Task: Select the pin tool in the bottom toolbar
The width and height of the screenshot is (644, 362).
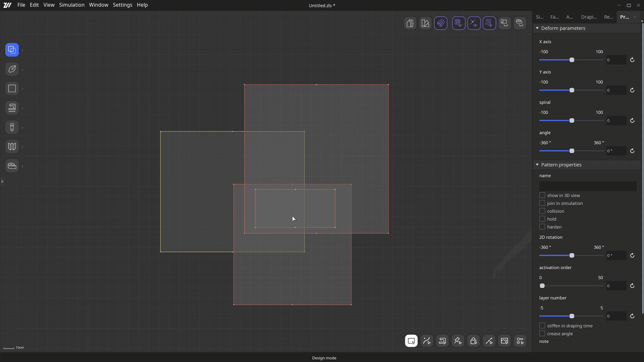Action: (x=457, y=341)
